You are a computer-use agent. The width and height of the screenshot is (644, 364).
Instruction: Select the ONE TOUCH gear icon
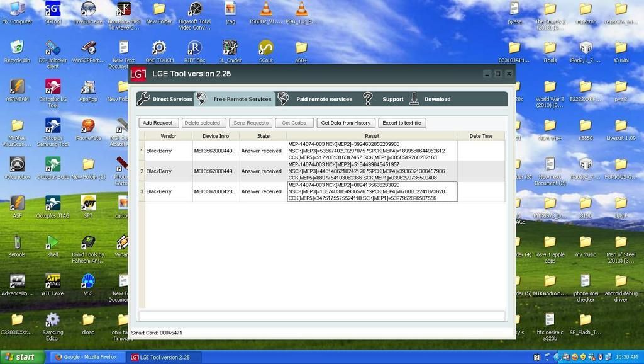pos(159,52)
